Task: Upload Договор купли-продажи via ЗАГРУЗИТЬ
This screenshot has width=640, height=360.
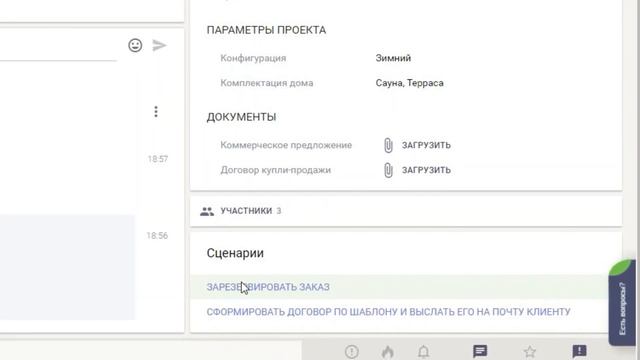Action: click(426, 170)
